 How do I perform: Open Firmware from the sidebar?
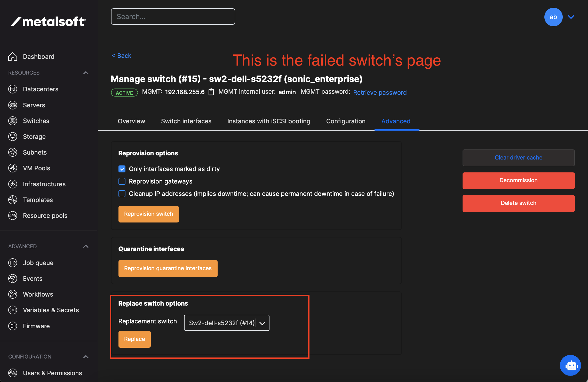tap(36, 326)
